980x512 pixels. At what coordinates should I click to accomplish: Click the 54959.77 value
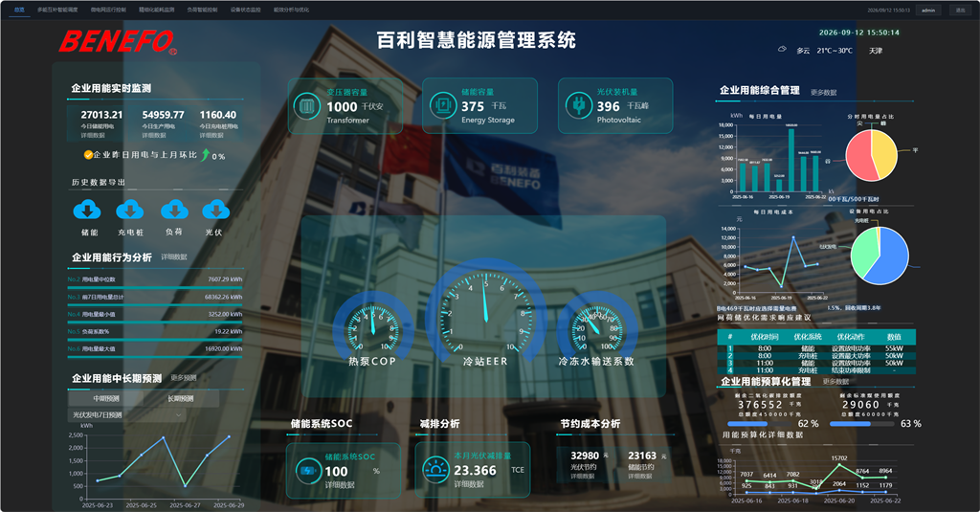(163, 115)
